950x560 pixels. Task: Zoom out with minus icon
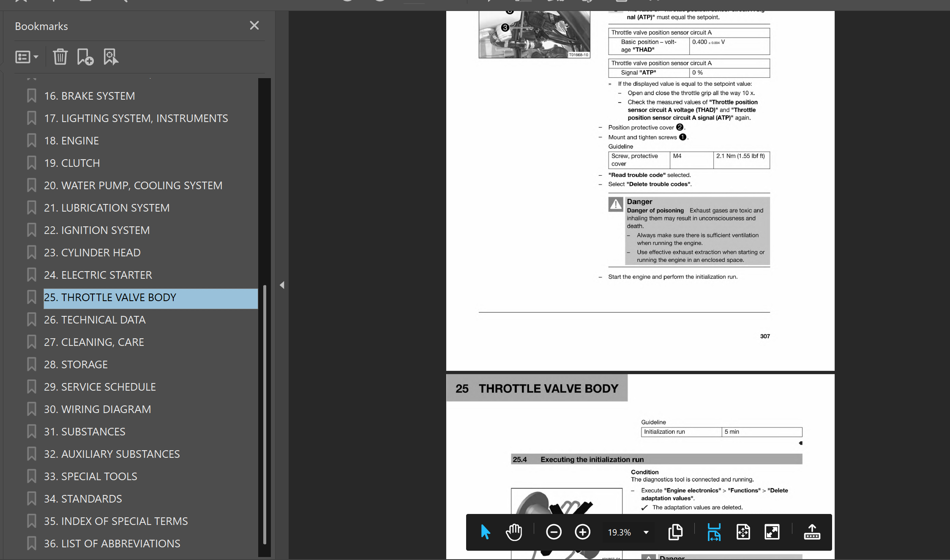(554, 532)
